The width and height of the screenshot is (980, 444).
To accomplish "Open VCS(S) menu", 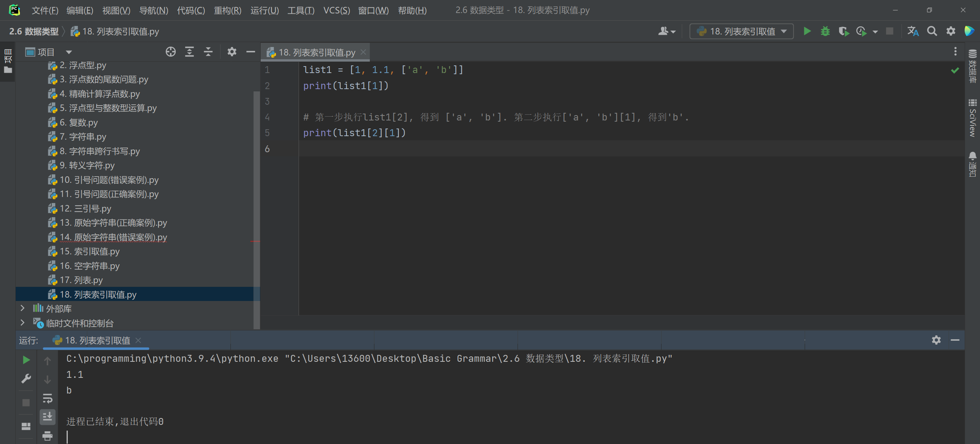I will click(x=336, y=10).
